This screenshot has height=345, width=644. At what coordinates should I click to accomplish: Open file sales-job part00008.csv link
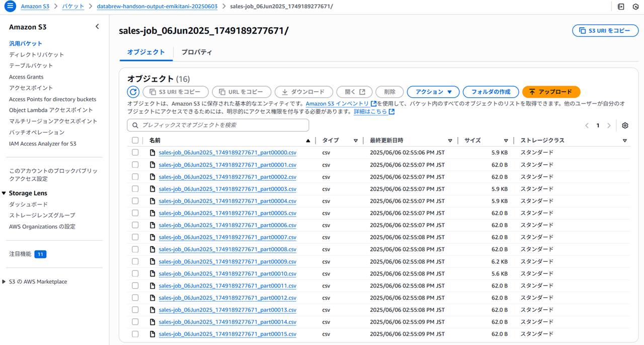click(227, 249)
